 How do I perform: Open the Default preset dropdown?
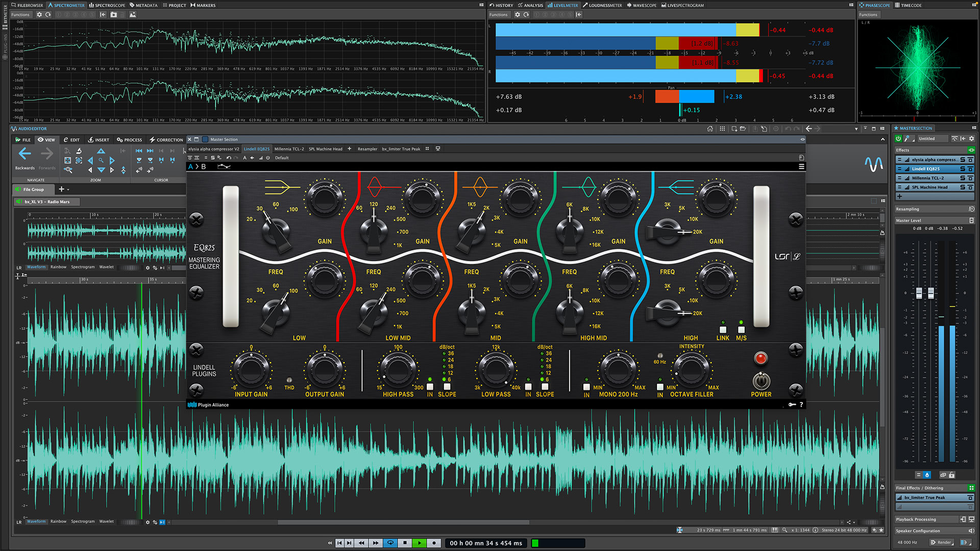[282, 158]
